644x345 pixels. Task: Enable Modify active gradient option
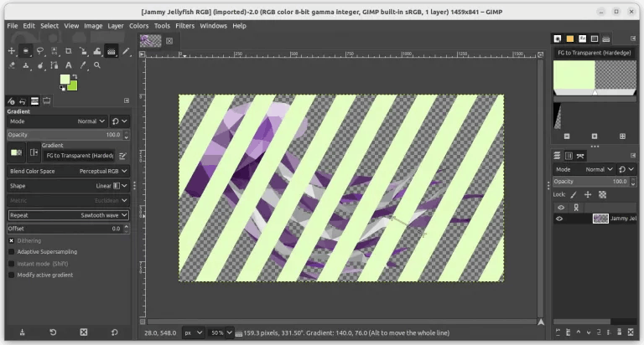(12, 275)
